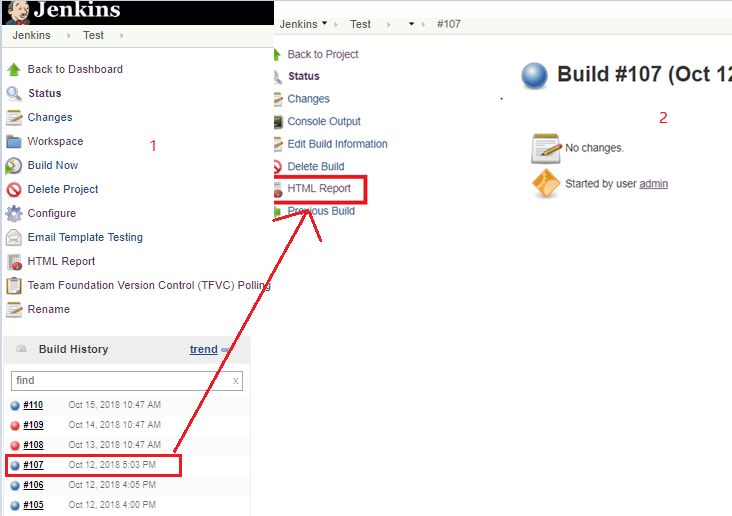Open the Build History trend link
Image resolution: width=732 pixels, height=516 pixels.
pos(204,349)
